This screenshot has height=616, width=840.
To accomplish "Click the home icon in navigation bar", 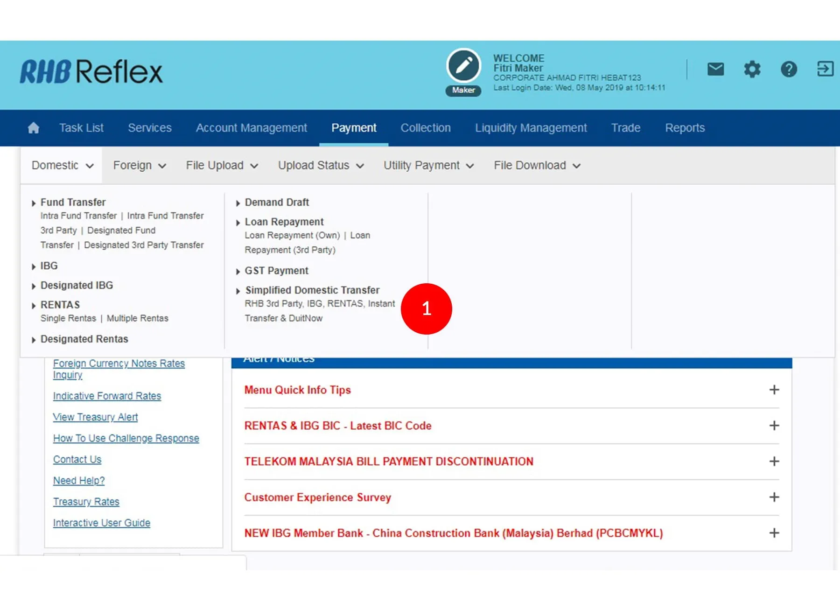I will tap(33, 128).
